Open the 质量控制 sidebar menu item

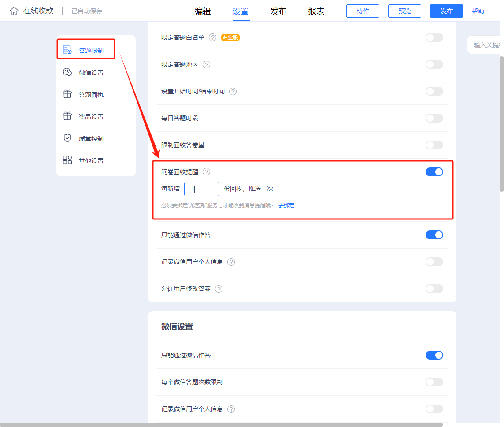pos(91,138)
